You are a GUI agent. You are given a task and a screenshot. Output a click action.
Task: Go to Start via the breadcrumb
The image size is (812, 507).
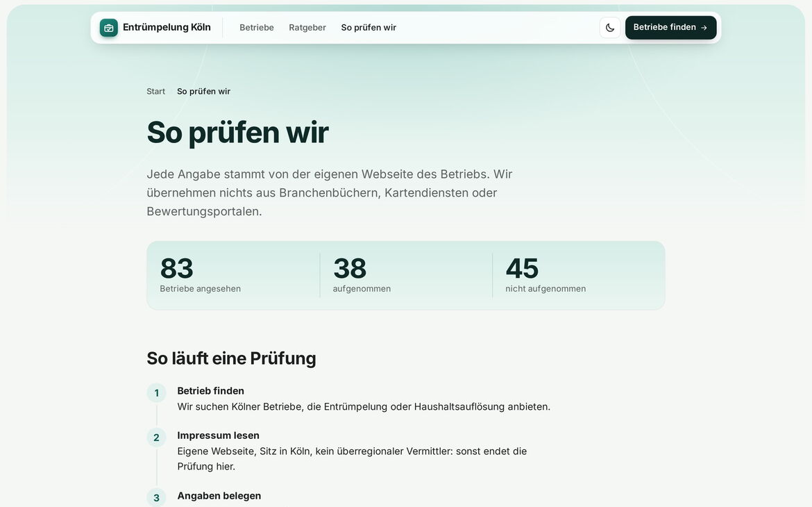pyautogui.click(x=155, y=91)
